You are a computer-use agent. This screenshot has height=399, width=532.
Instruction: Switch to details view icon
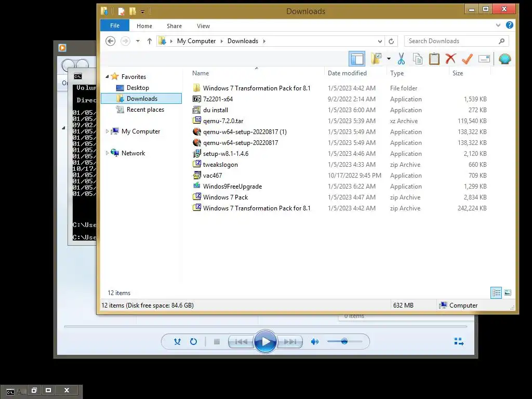pos(496,292)
